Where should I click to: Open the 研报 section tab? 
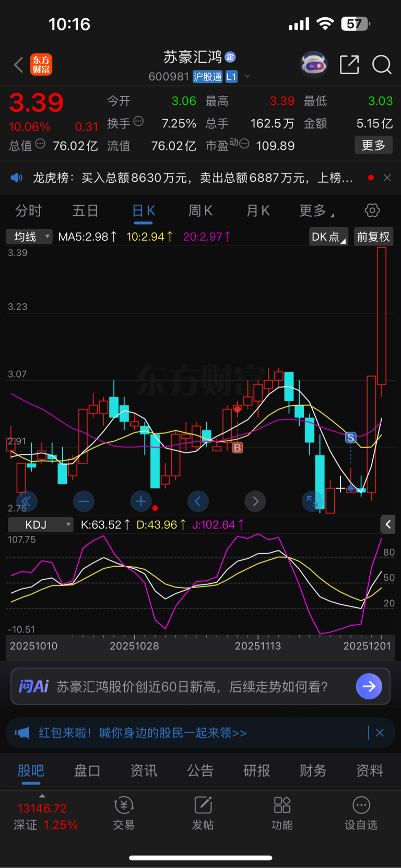coord(257,770)
